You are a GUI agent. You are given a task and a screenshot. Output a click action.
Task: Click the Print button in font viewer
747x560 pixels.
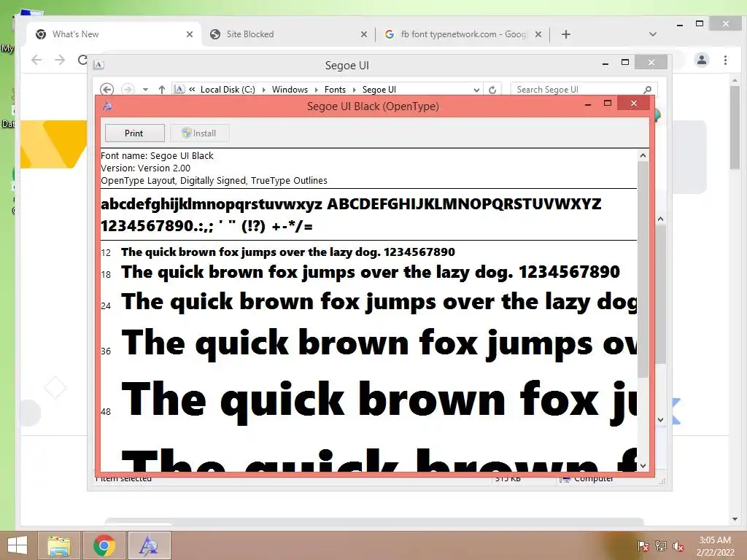pos(134,133)
